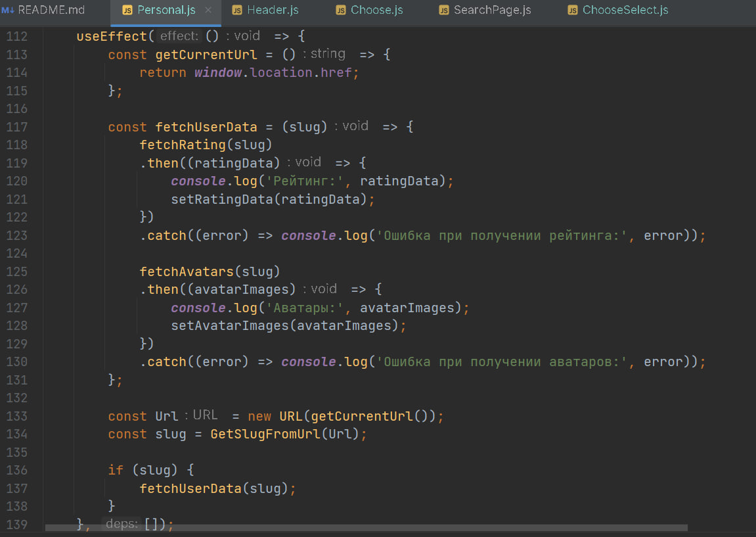
Task: Click the fetchRating call on line 118
Action: [182, 145]
